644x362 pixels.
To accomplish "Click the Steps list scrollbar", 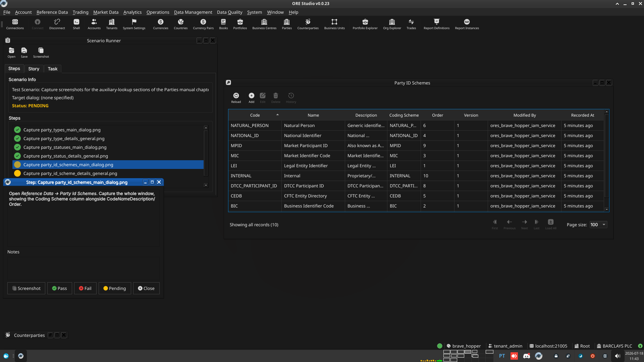I will click(x=206, y=156).
